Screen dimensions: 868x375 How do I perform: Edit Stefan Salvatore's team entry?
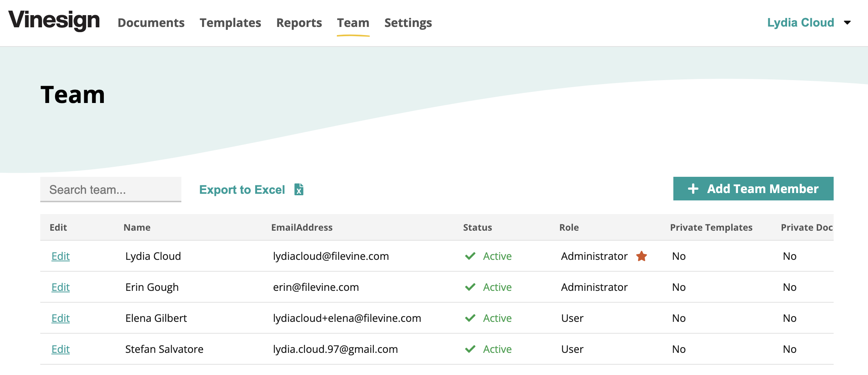61,349
